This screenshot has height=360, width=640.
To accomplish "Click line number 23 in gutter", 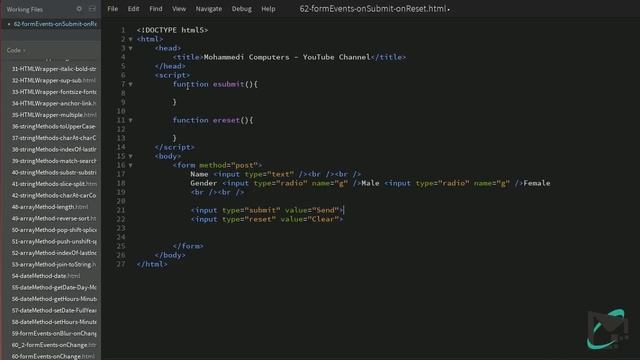I will point(121,228).
